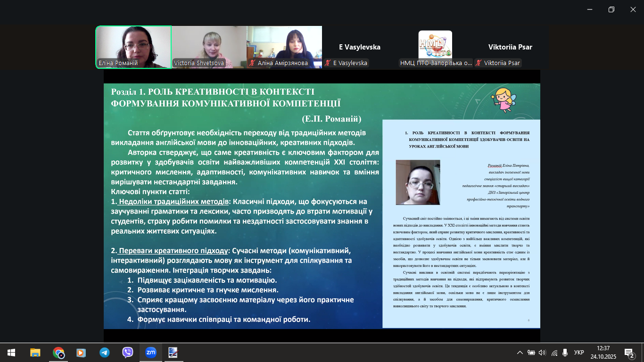Open Viber from the taskbar
644x362 pixels.
(x=127, y=353)
